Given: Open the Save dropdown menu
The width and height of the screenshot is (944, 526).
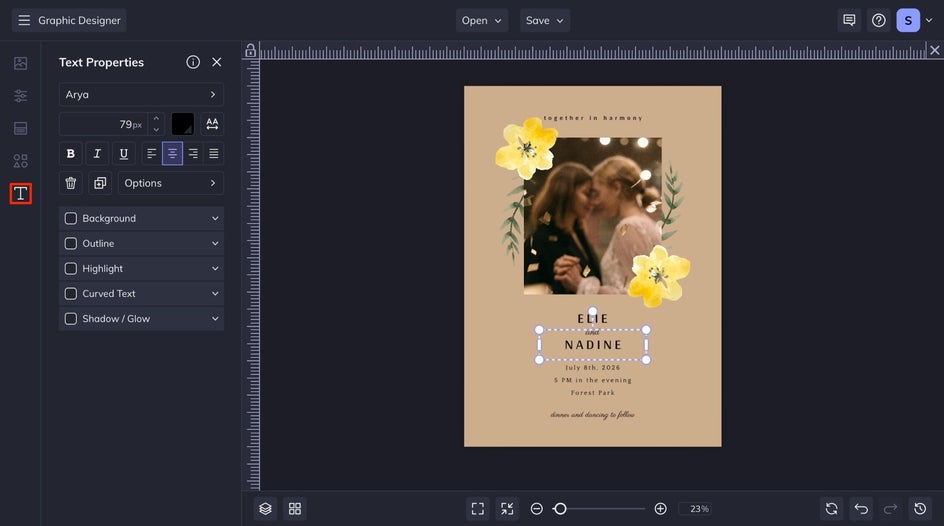Looking at the screenshot, I should 545,20.
